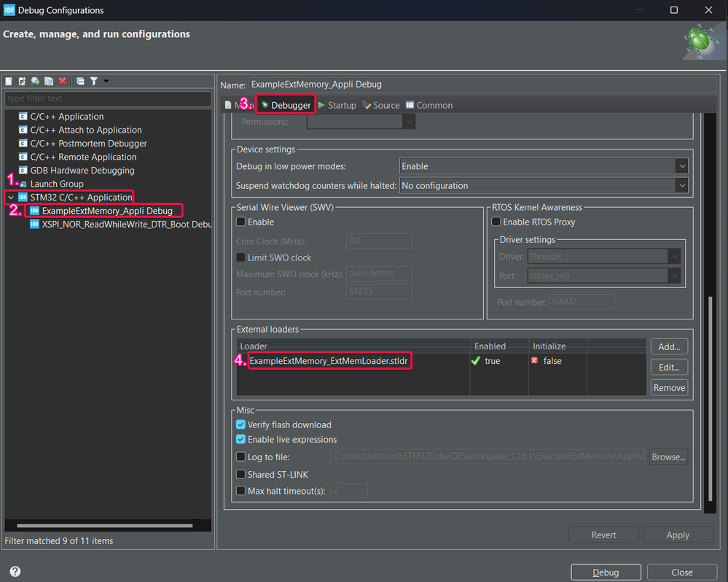The image size is (728, 582).
Task: Switch to the Debugger tab
Action: click(x=286, y=106)
